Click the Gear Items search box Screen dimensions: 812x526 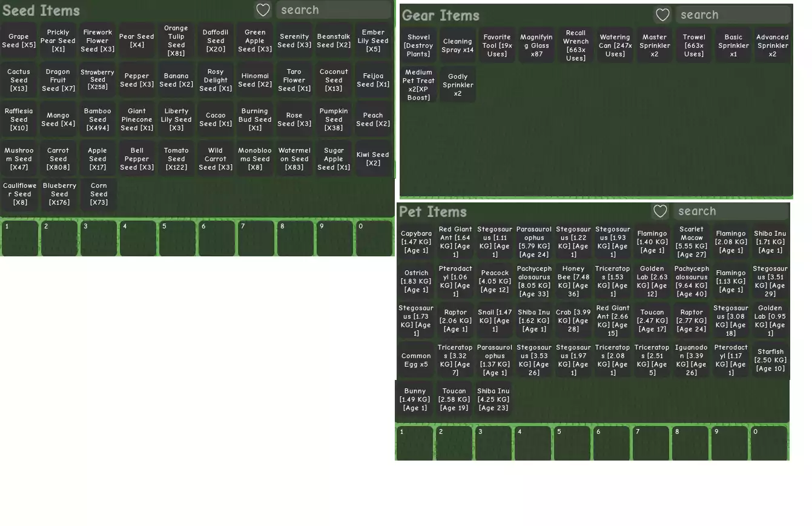733,15
